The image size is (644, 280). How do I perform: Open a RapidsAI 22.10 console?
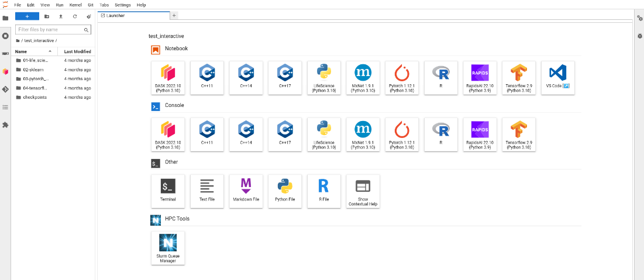click(480, 134)
